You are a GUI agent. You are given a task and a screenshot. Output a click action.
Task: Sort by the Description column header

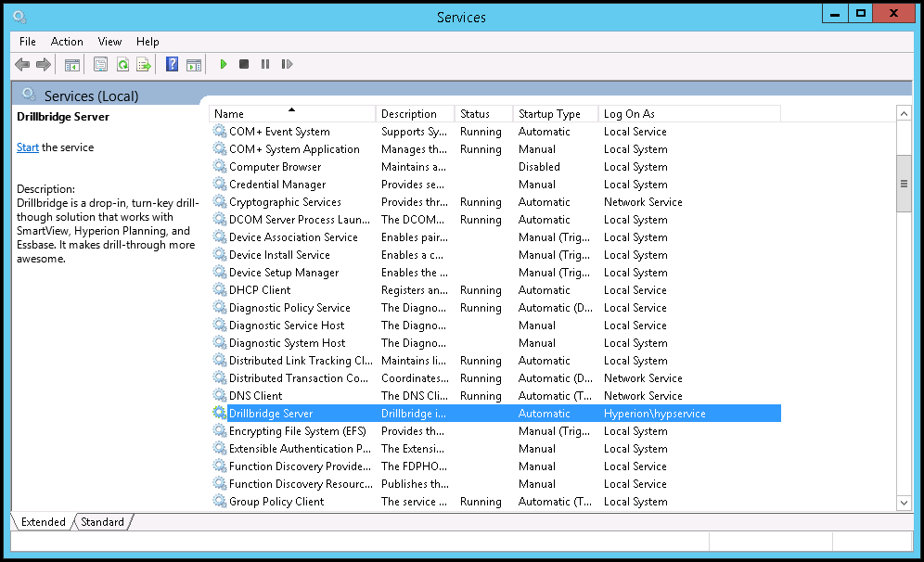point(415,114)
